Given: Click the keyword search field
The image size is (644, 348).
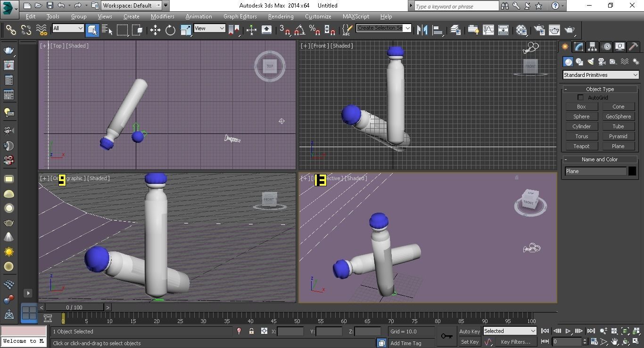Looking at the screenshot, I should pyautogui.click(x=456, y=6).
